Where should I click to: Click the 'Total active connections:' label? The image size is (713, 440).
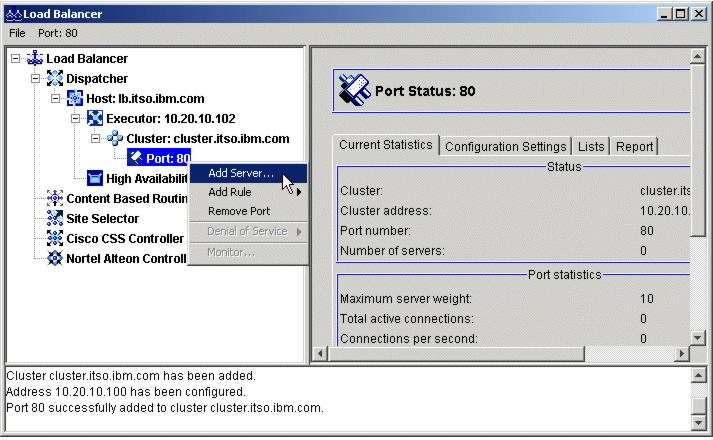[x=407, y=319]
